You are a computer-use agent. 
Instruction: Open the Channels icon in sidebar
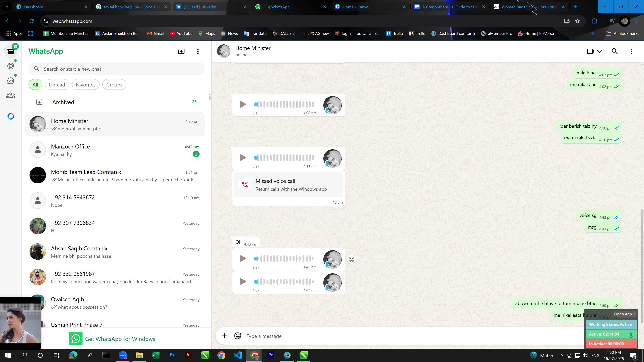coord(11,81)
